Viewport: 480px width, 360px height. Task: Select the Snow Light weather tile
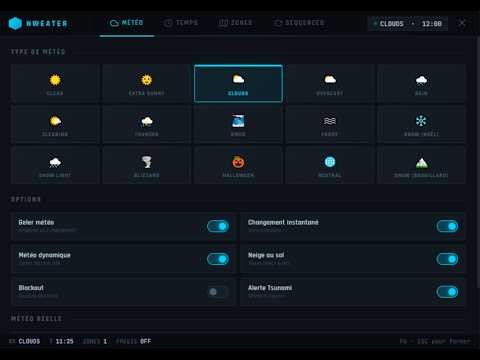click(x=55, y=165)
